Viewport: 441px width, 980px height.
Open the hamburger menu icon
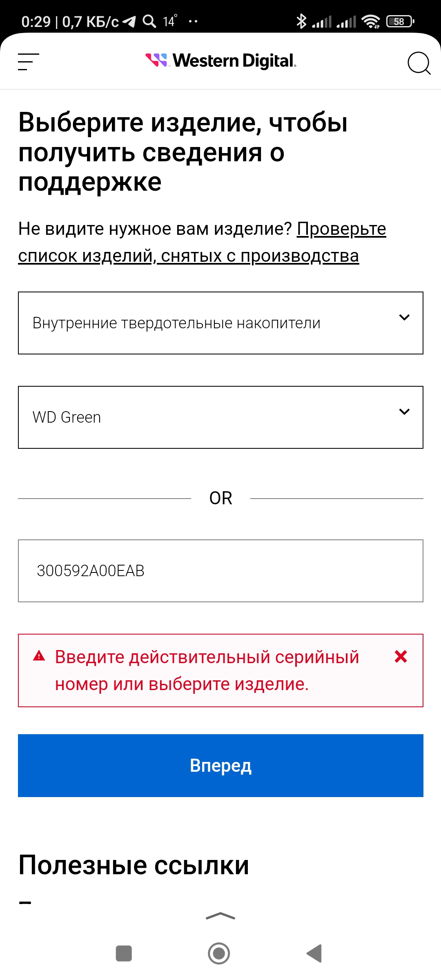(x=29, y=62)
